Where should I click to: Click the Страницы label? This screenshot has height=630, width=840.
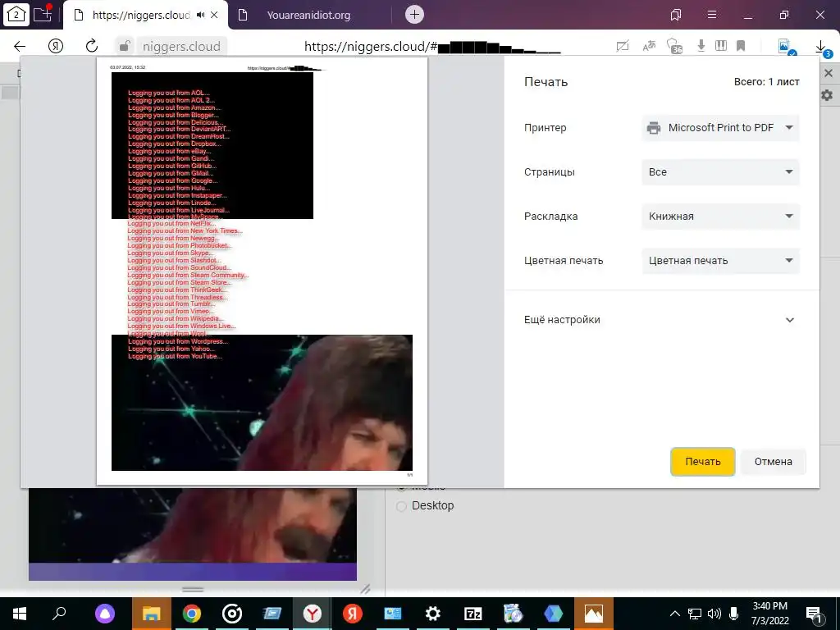click(549, 172)
